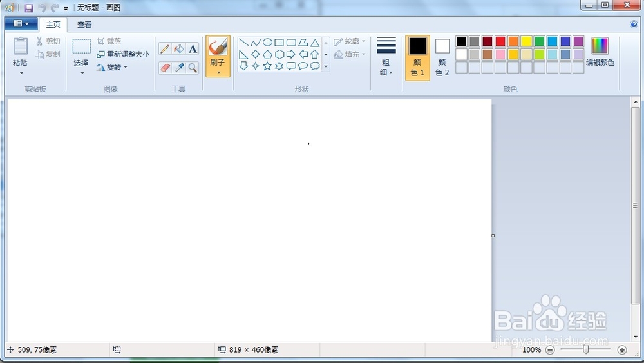Expand the Paste options arrow
The image size is (644, 363).
point(21,73)
